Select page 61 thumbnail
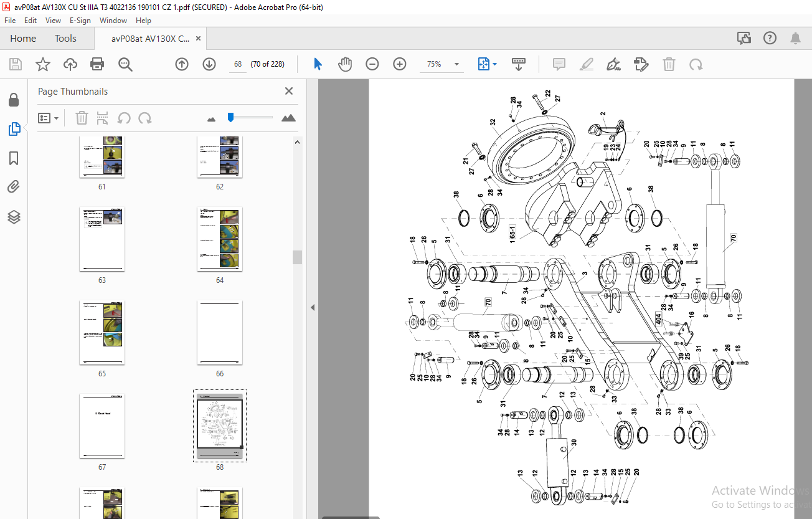Screen dimensions: 812x519 [102, 157]
